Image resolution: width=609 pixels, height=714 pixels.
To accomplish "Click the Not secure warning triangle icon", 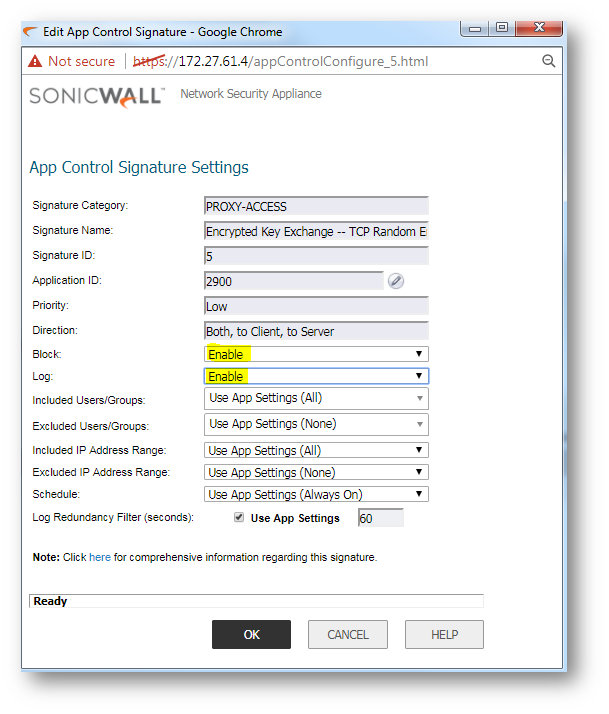I will tap(35, 61).
